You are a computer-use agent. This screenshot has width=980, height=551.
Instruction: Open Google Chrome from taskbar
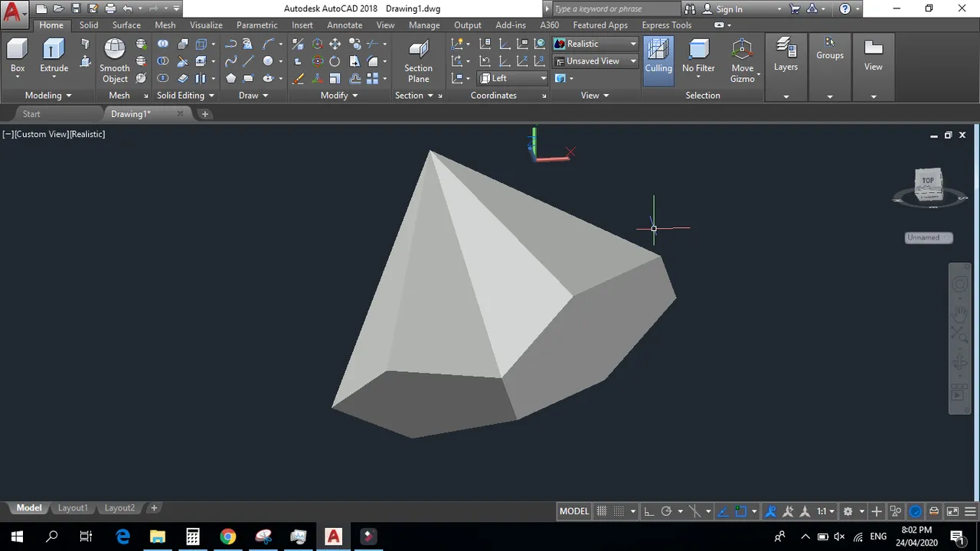pyautogui.click(x=228, y=536)
